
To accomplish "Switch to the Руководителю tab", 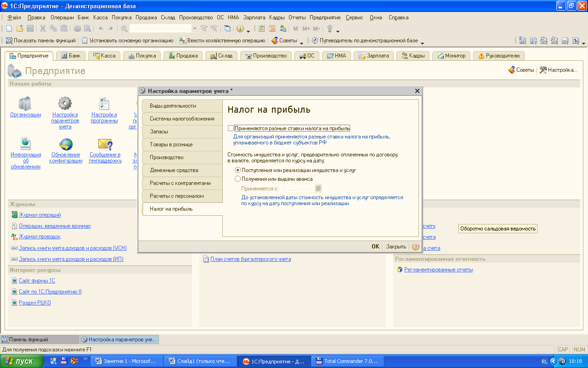I will click(x=499, y=56).
